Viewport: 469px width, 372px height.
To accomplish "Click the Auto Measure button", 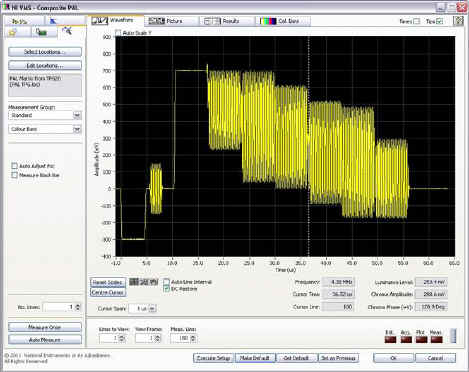I will (45, 340).
